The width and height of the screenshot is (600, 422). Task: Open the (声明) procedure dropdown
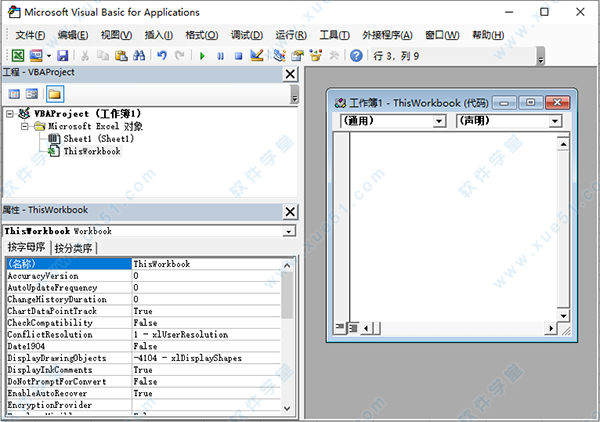coord(554,122)
